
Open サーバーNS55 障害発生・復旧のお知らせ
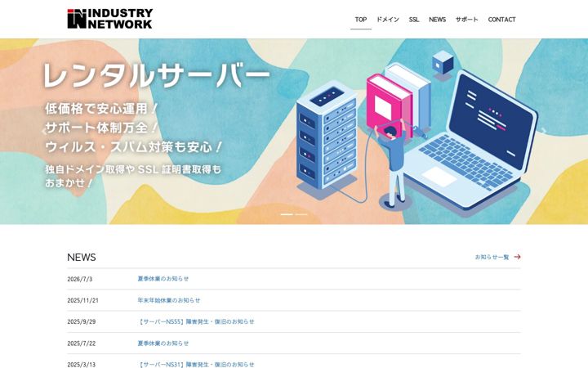pyautogui.click(x=196, y=321)
